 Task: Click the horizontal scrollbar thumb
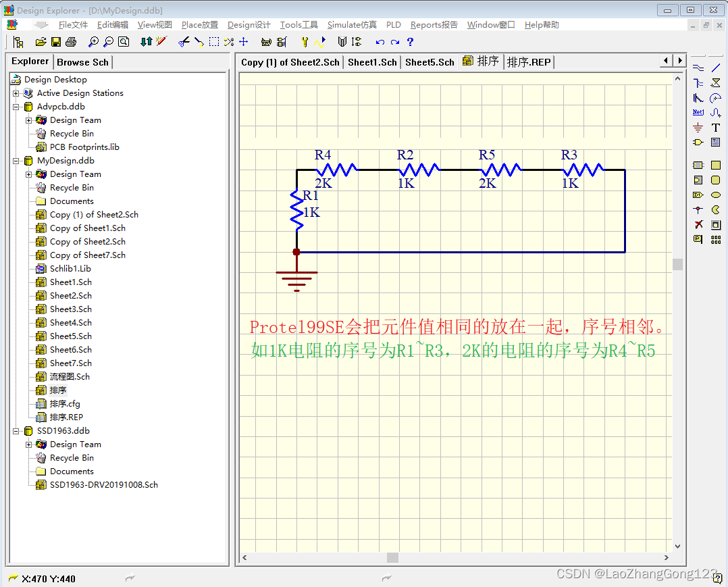[393, 558]
